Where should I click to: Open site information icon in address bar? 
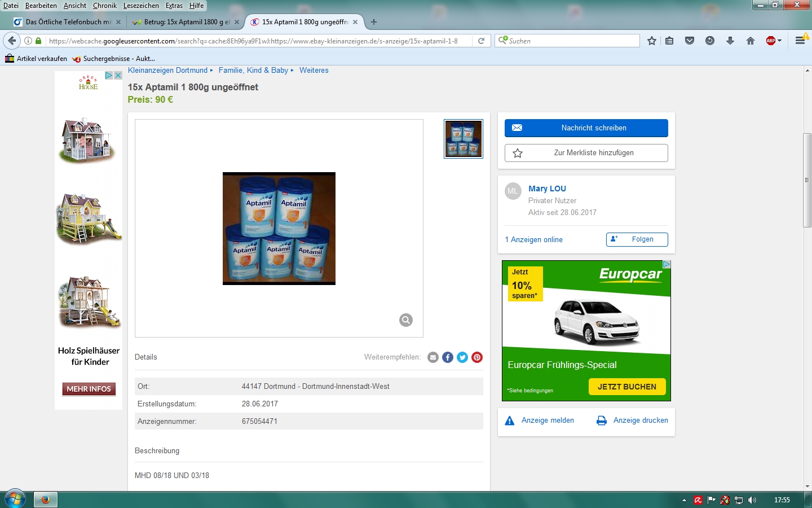click(28, 41)
